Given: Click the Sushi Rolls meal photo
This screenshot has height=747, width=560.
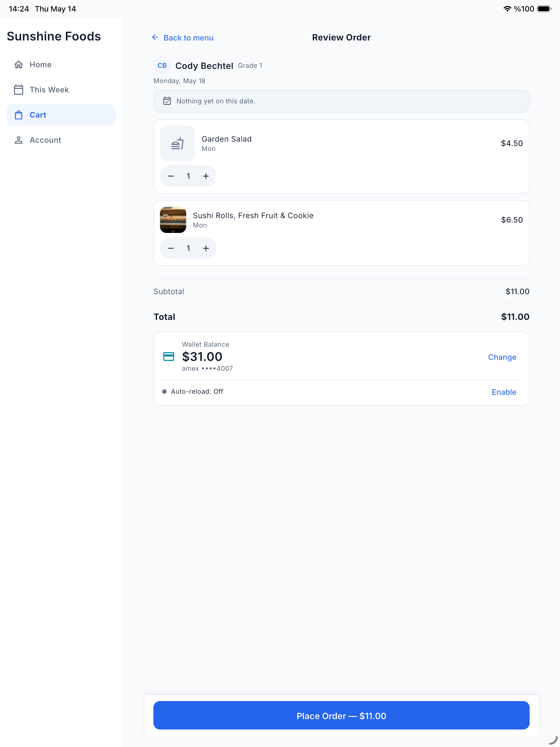Looking at the screenshot, I should 173,220.
